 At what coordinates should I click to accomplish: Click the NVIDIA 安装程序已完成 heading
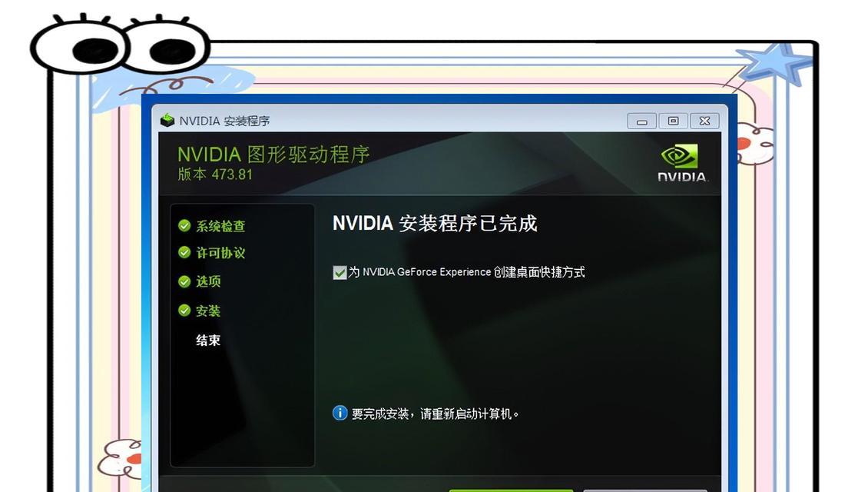point(435,223)
